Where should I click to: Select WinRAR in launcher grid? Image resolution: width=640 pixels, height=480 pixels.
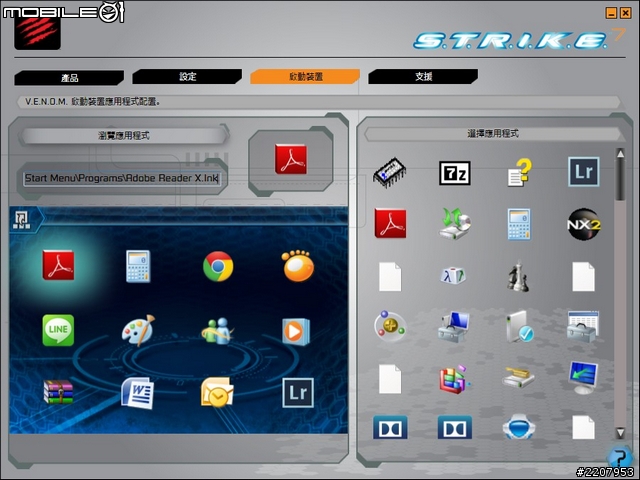[x=58, y=392]
